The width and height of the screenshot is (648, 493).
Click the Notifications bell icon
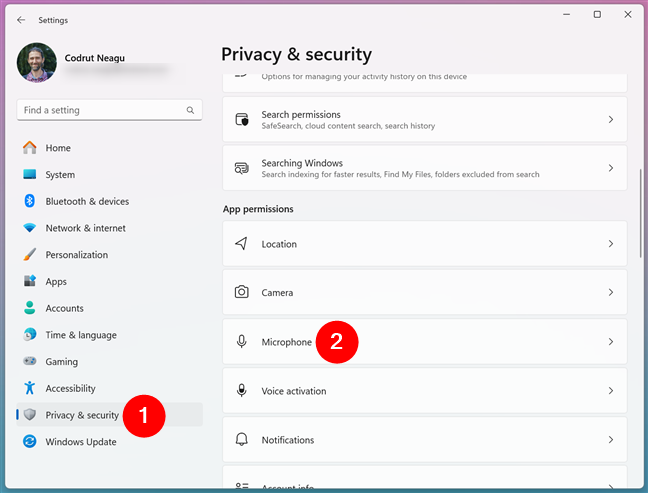pyautogui.click(x=242, y=439)
